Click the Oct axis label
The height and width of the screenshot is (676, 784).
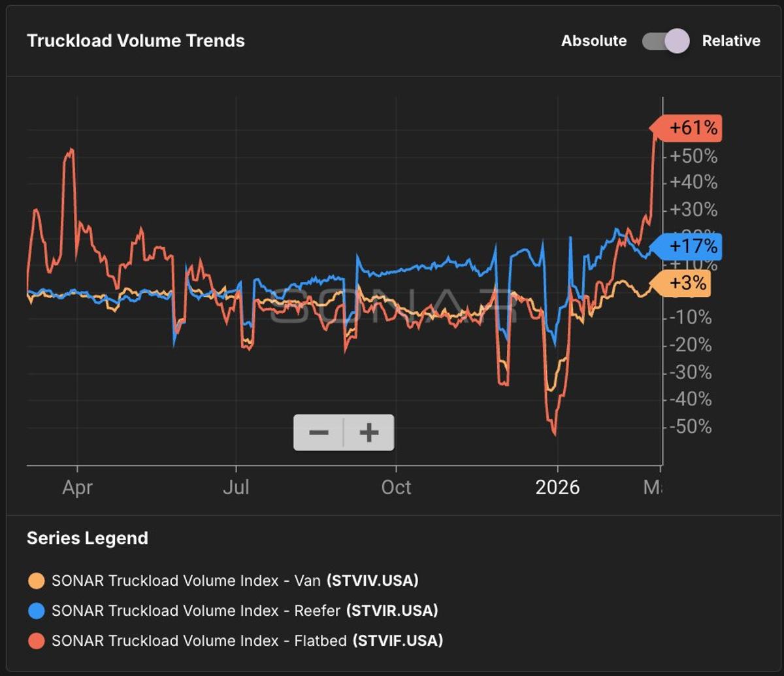[x=396, y=487]
